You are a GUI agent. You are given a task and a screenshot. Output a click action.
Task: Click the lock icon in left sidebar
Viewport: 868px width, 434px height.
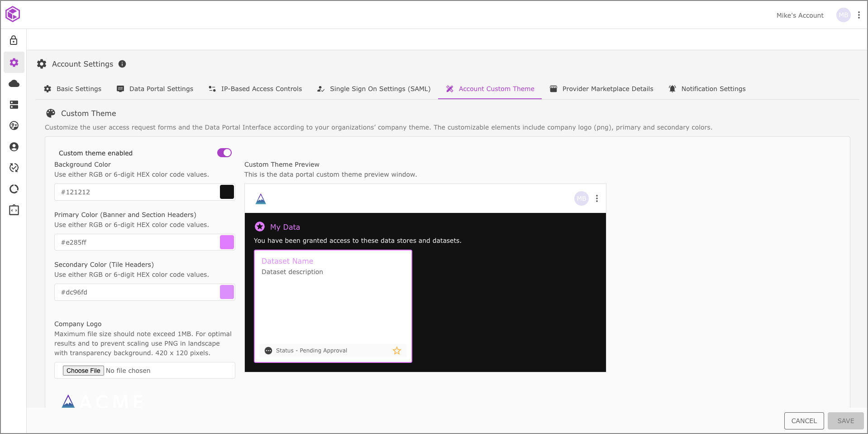[x=14, y=40]
